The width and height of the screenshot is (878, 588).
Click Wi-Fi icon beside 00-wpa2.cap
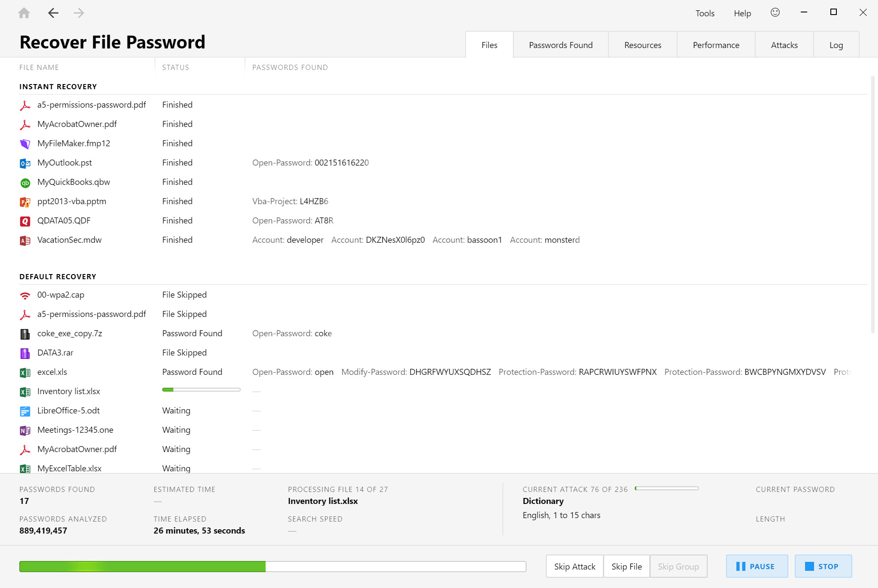coord(25,295)
